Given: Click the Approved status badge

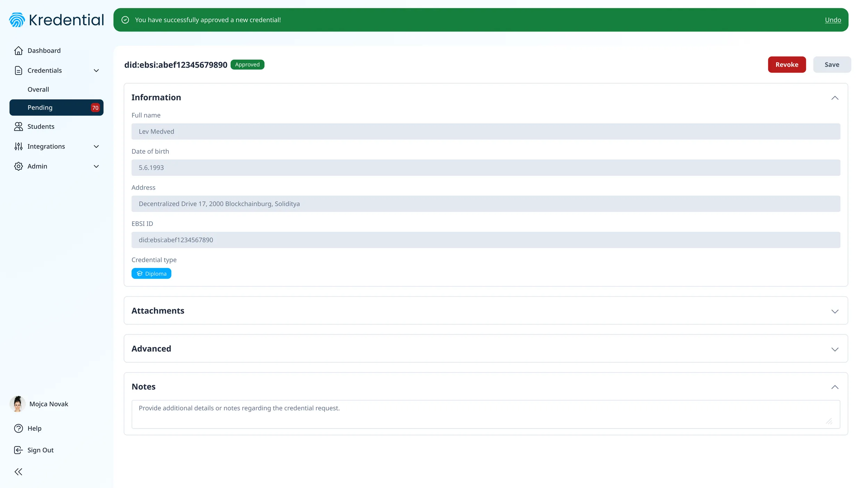Looking at the screenshot, I should click(x=247, y=65).
